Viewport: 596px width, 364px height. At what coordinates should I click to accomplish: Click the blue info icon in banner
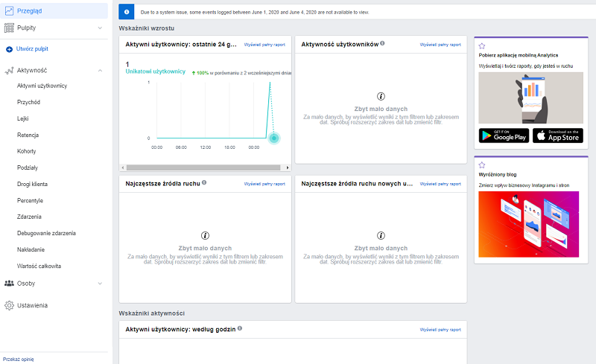click(127, 12)
